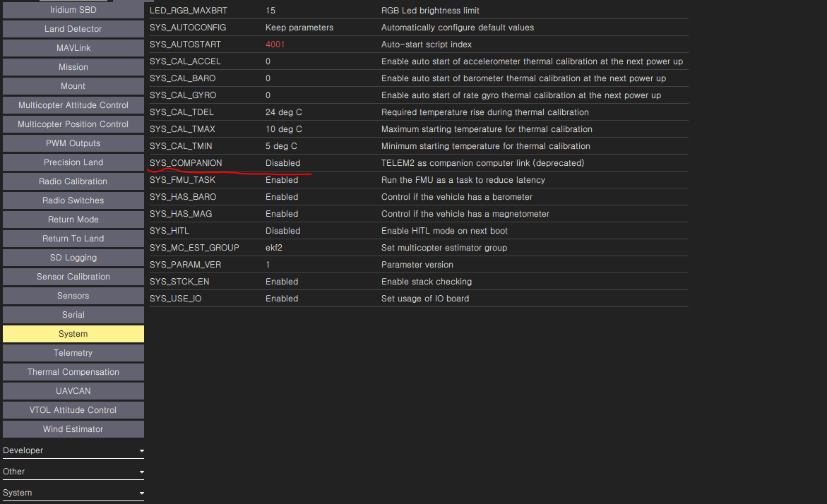Select Multicopter Attitude Control group
Screen dimensions: 827x504
click(x=73, y=104)
